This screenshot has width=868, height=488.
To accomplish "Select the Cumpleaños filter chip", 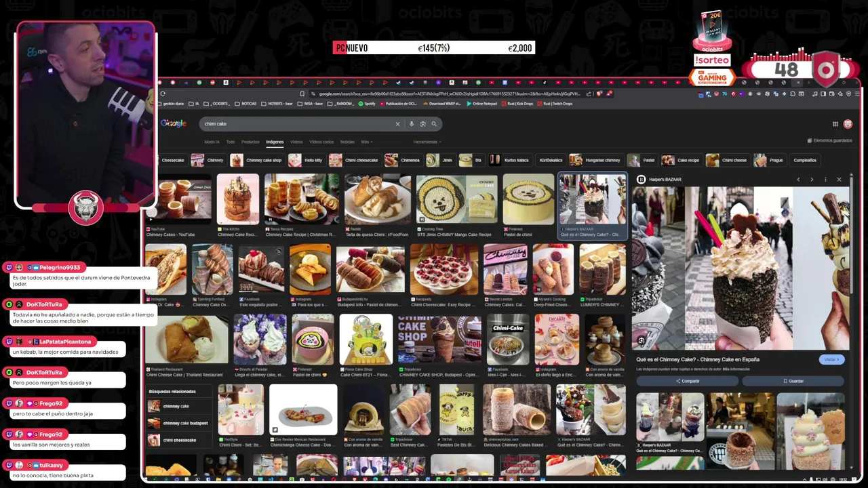I will (805, 160).
